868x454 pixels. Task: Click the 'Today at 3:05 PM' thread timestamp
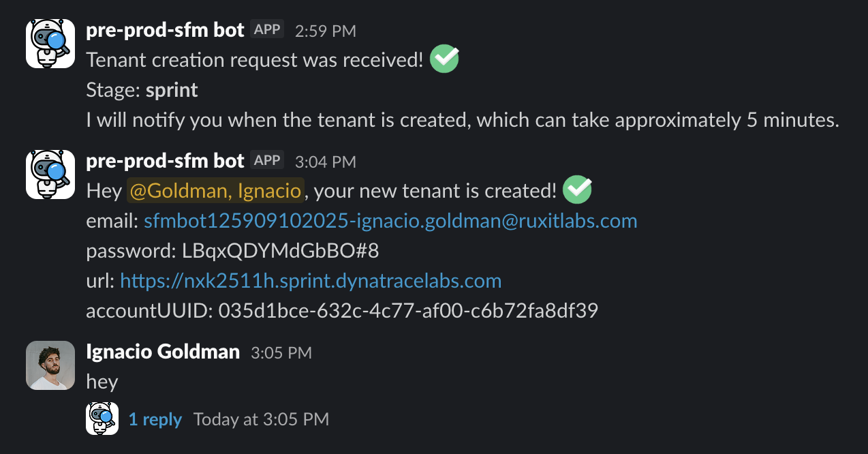point(261,419)
